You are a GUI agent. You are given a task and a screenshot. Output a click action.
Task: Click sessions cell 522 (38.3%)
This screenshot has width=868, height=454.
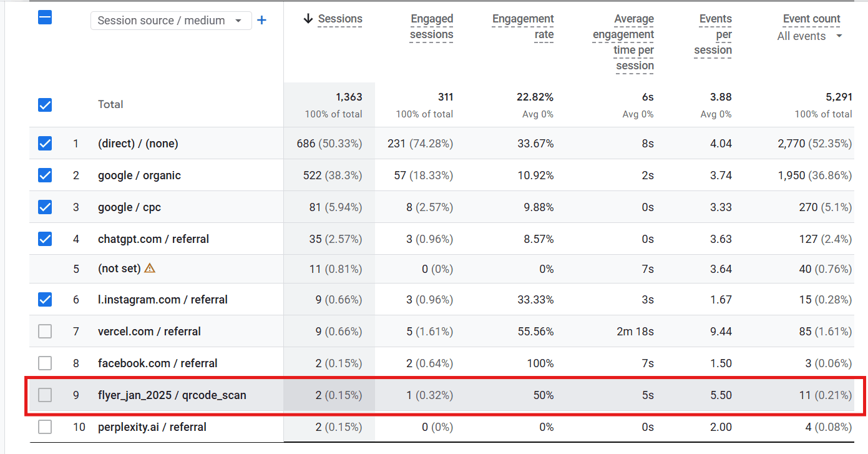coord(333,175)
